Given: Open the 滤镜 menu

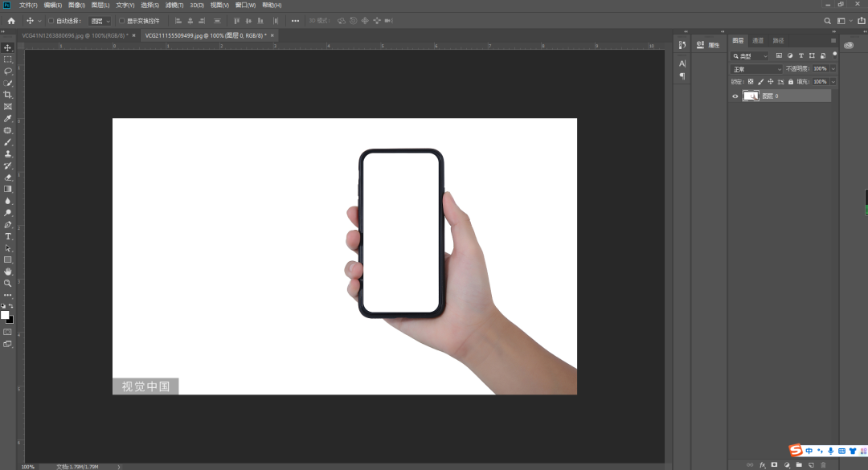Looking at the screenshot, I should pos(174,5).
